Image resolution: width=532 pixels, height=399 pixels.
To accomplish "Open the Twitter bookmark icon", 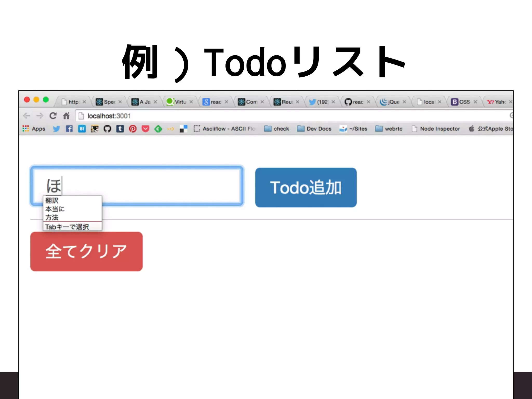I will coord(56,129).
